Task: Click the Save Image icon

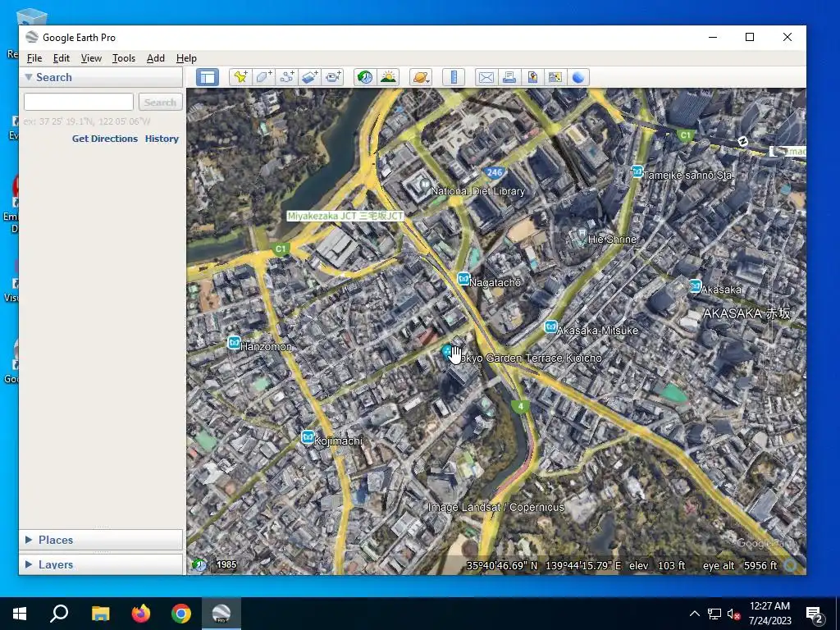Action: [x=532, y=77]
